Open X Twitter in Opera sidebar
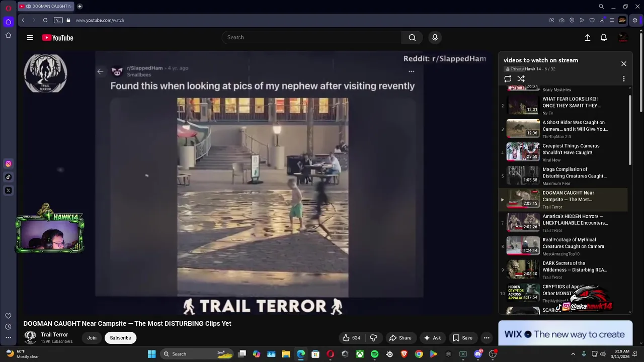The width and height of the screenshot is (644, 362). 8,191
